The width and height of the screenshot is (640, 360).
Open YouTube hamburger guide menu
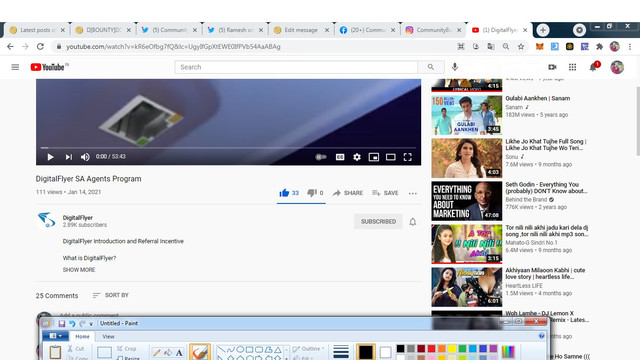click(15, 67)
